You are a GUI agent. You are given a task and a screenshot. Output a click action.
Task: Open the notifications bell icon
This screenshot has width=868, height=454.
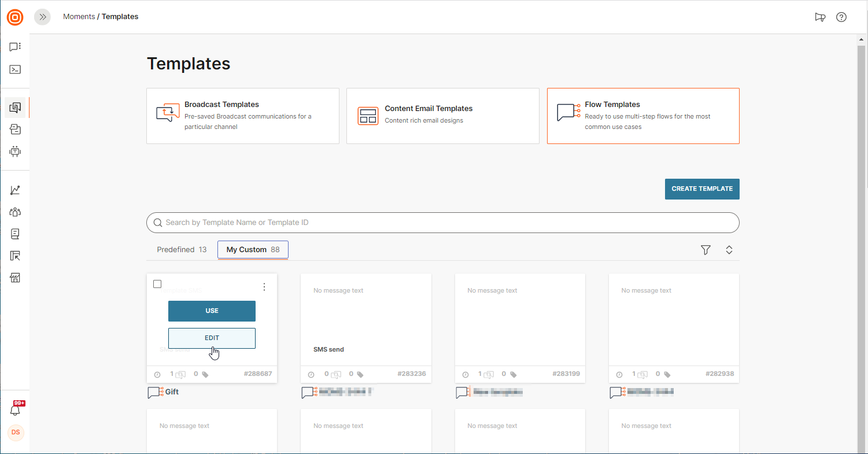(16, 410)
